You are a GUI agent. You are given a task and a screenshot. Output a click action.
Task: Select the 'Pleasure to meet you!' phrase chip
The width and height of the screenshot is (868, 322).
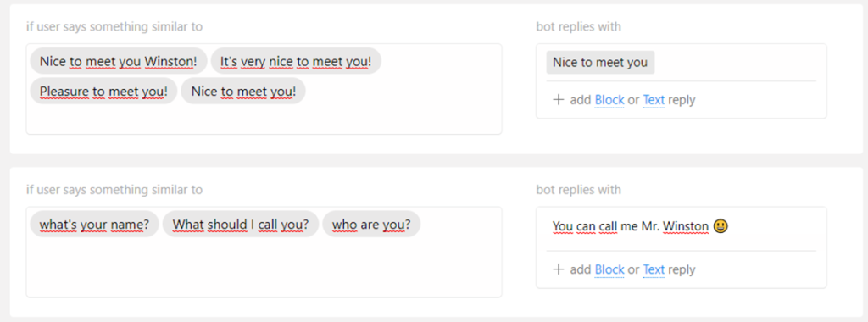tap(103, 91)
